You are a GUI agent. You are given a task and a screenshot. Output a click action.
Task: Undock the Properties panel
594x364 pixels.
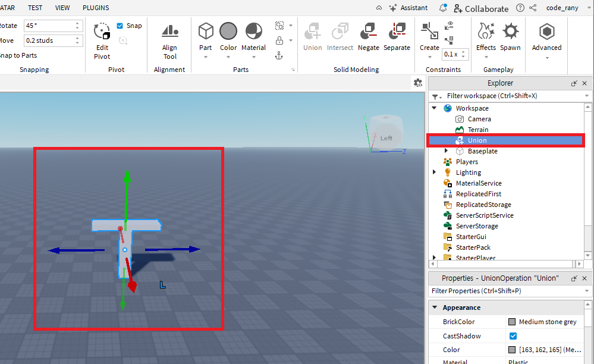[574, 278]
